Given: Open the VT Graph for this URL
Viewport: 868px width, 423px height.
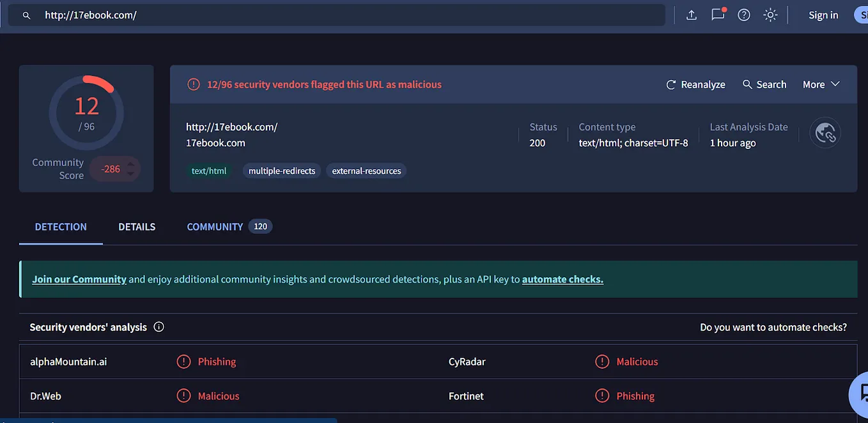Looking at the screenshot, I should pos(825,133).
